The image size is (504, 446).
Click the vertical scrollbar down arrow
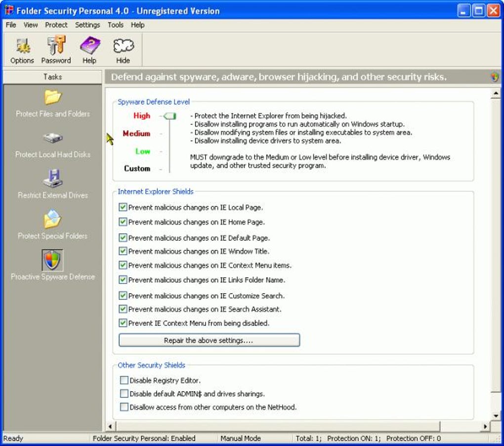point(496,416)
